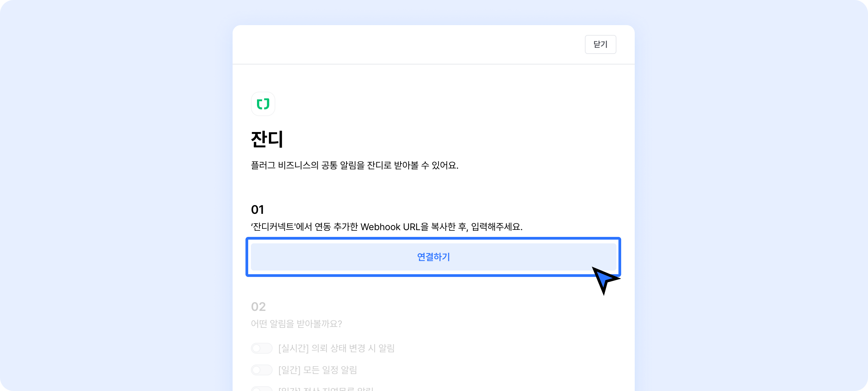868x391 pixels.
Task: Click the blue arrow cursor graphic
Action: [x=605, y=279]
